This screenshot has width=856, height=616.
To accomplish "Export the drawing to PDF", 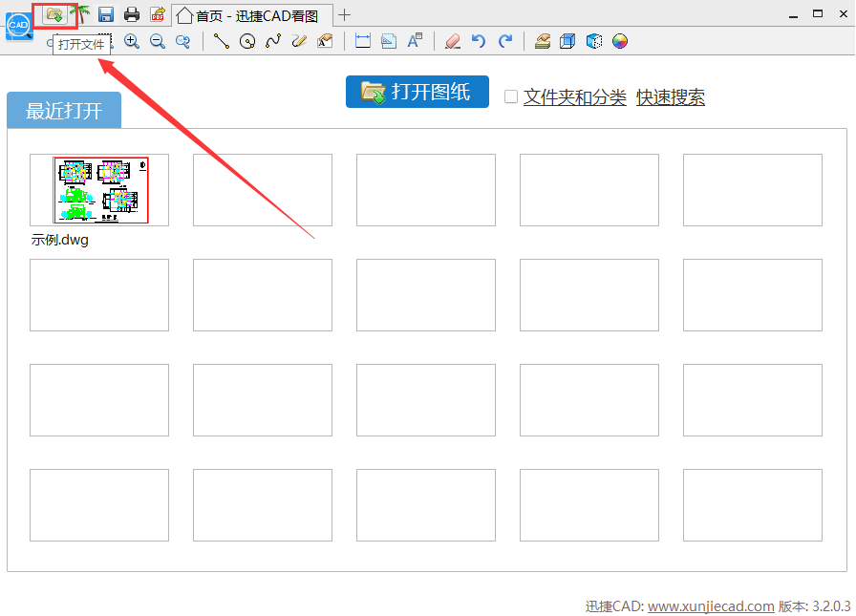I will coord(156,14).
